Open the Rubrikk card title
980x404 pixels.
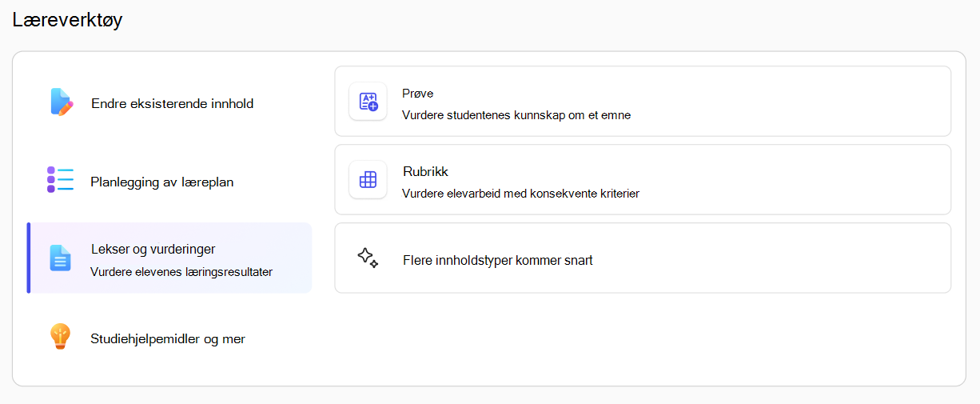(425, 172)
